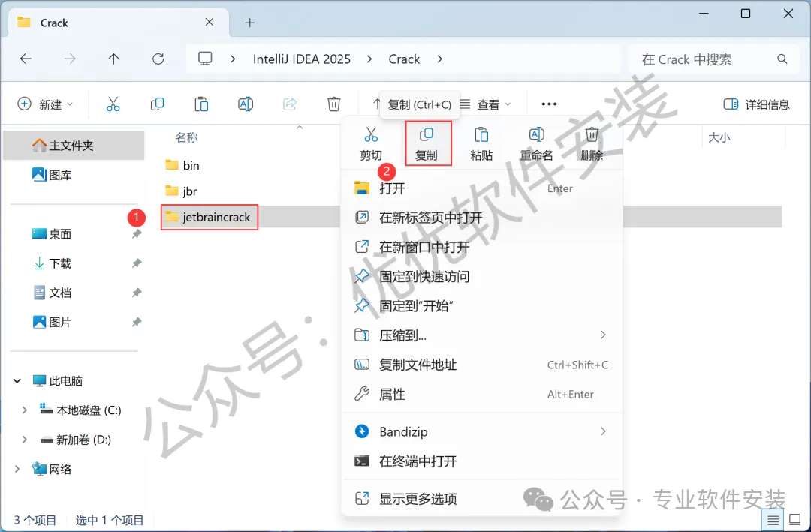
Task: Select Rename (重命名) in context menu
Action: [536, 143]
